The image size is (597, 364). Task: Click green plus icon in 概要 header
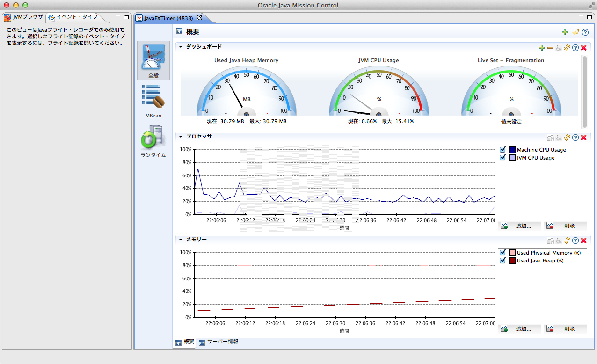pos(565,32)
